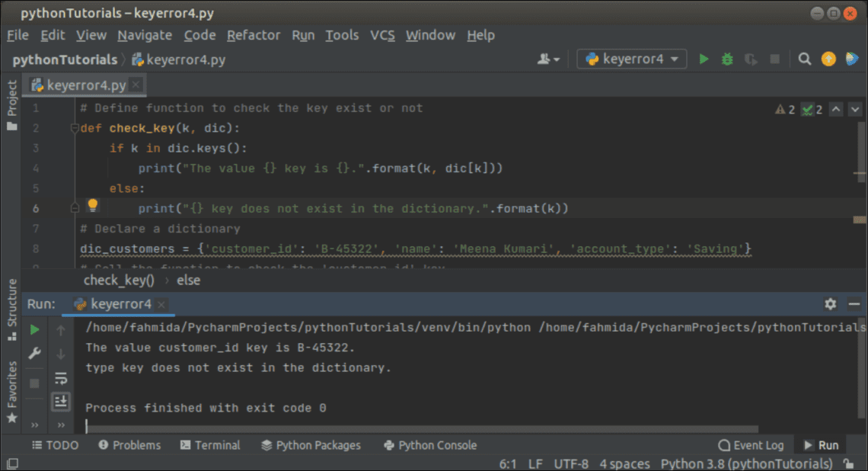Change the UTF-8 file encoding
This screenshot has height=471, width=868.
(571, 464)
